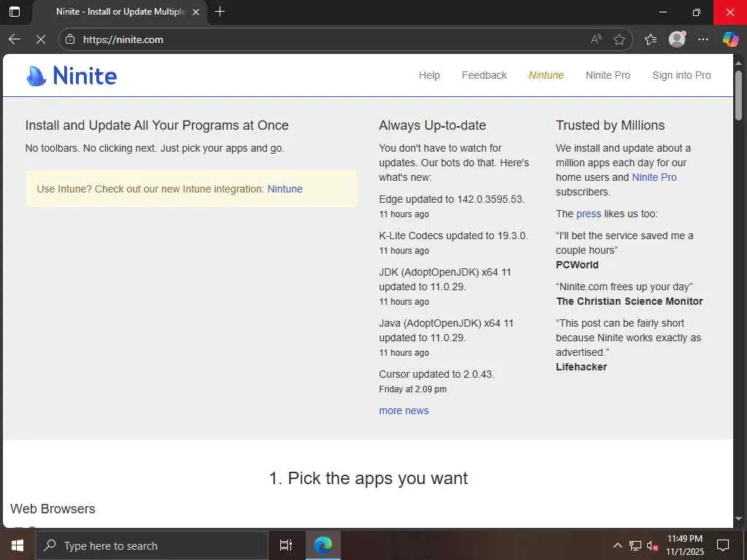
Task: Go to Nintune in navigation bar
Action: pyautogui.click(x=546, y=75)
